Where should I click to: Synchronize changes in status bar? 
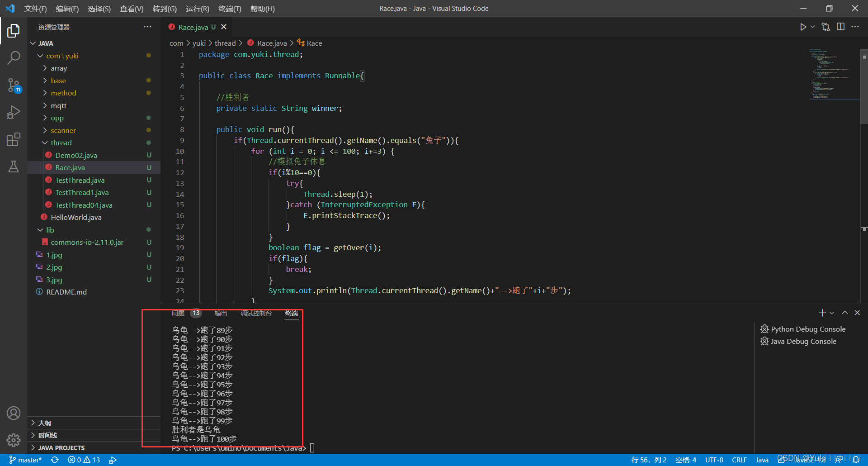click(55, 460)
